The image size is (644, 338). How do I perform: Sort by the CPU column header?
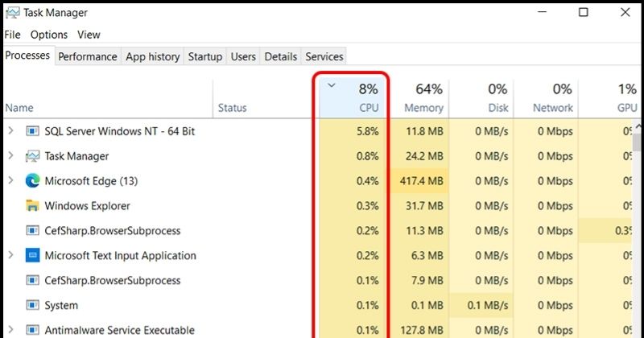(353, 98)
